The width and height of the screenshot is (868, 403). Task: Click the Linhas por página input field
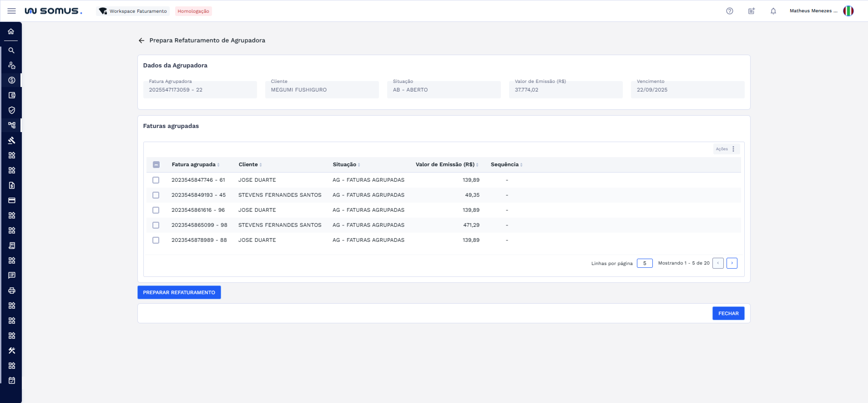click(x=644, y=263)
